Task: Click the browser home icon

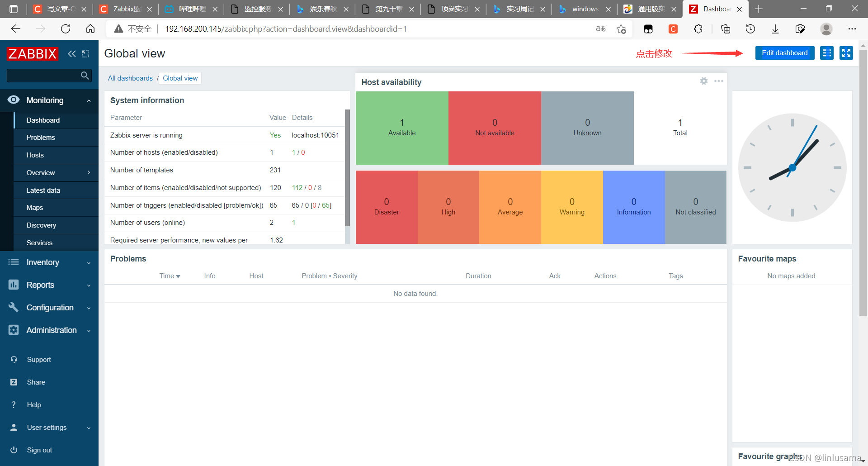Action: click(x=90, y=29)
